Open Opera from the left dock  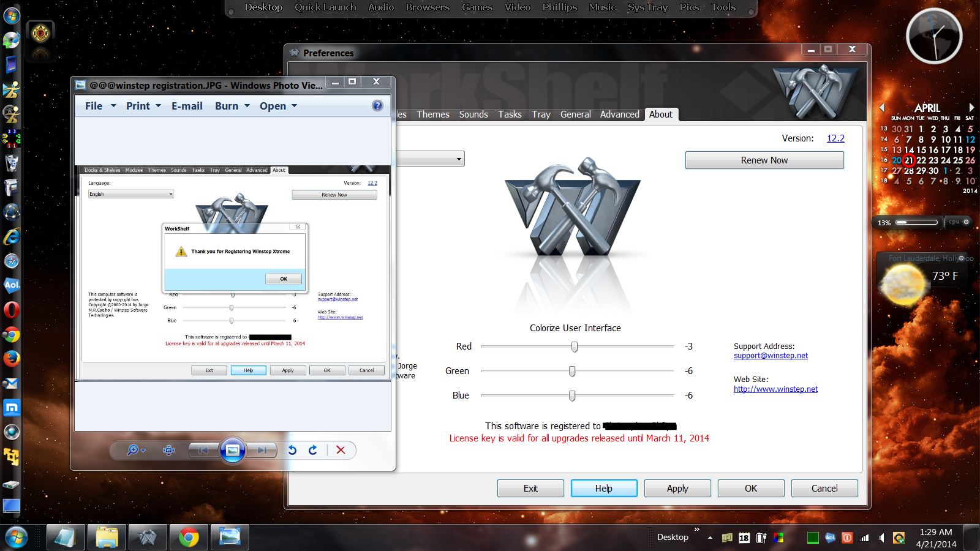(12, 310)
